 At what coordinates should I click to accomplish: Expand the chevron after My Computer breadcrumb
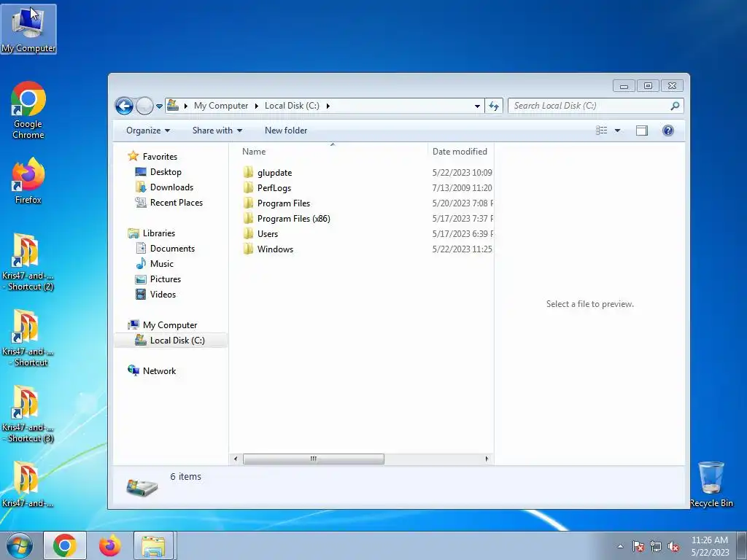[x=256, y=106]
